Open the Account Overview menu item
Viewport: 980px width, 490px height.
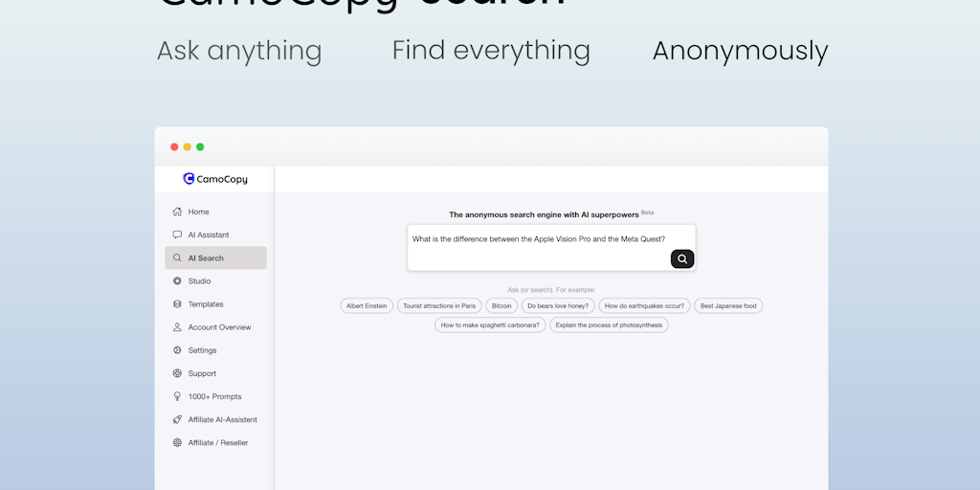(x=215, y=327)
